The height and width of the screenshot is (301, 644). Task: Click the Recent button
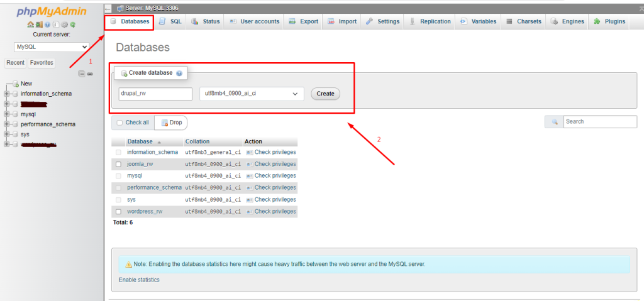click(x=16, y=63)
